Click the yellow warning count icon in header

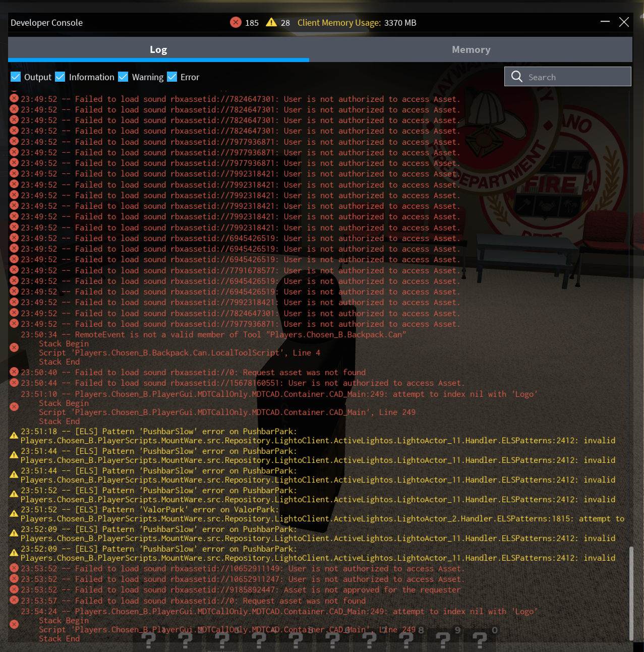pyautogui.click(x=271, y=22)
